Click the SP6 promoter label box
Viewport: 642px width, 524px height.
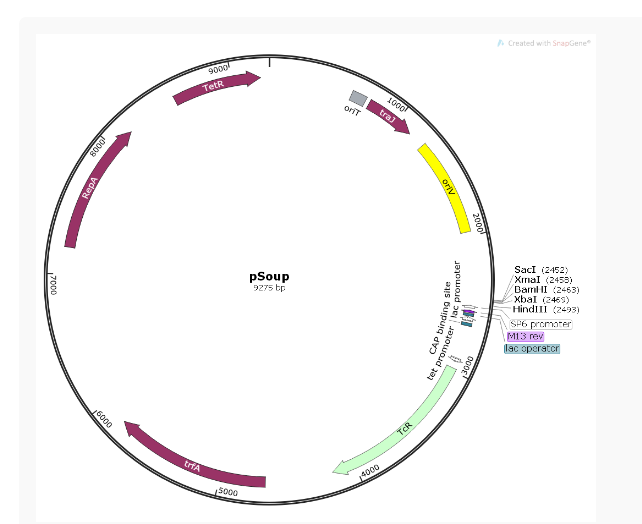[540, 324]
